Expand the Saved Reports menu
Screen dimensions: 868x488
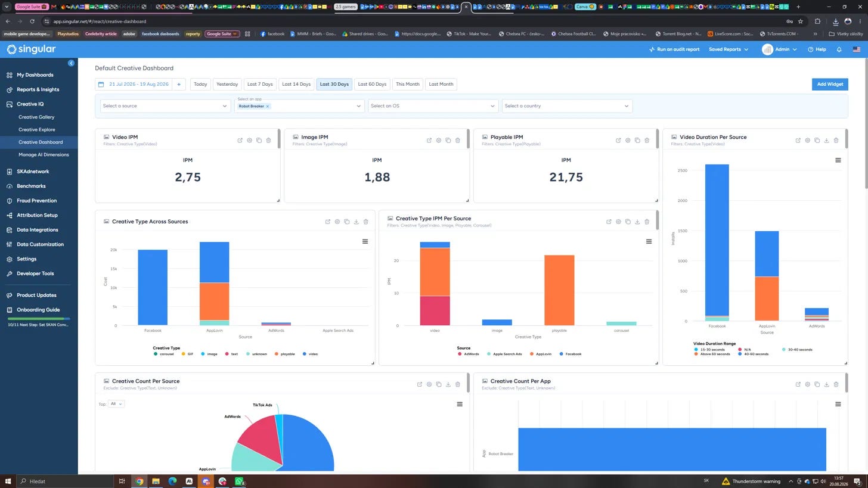tap(728, 49)
